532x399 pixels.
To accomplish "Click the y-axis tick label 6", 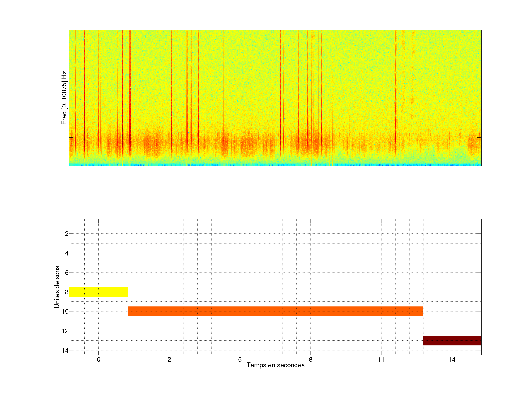I will [x=67, y=273].
